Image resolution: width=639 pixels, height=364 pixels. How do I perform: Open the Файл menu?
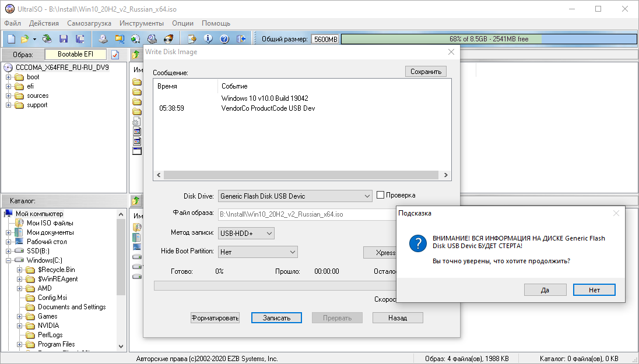click(x=13, y=23)
